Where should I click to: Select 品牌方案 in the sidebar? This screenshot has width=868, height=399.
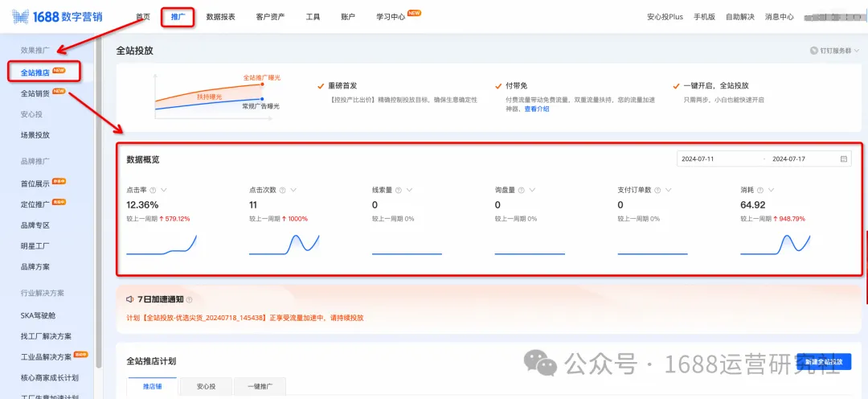coord(35,266)
